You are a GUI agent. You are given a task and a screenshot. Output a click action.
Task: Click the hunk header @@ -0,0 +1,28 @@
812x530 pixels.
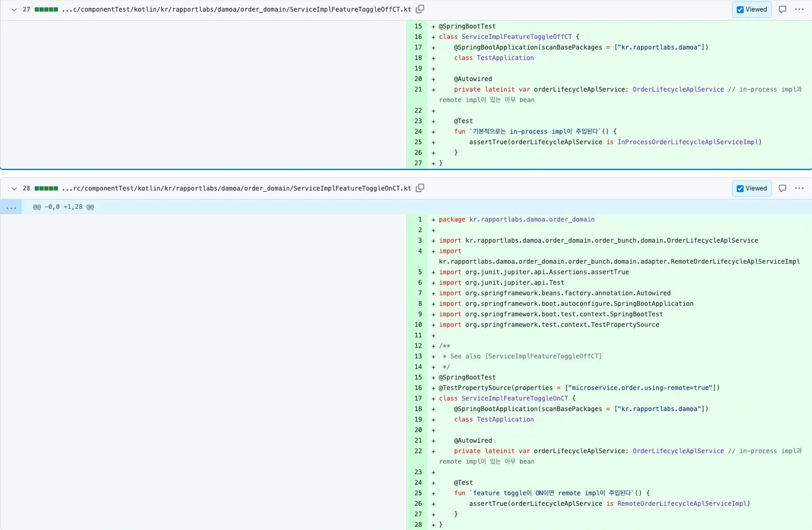pos(64,207)
